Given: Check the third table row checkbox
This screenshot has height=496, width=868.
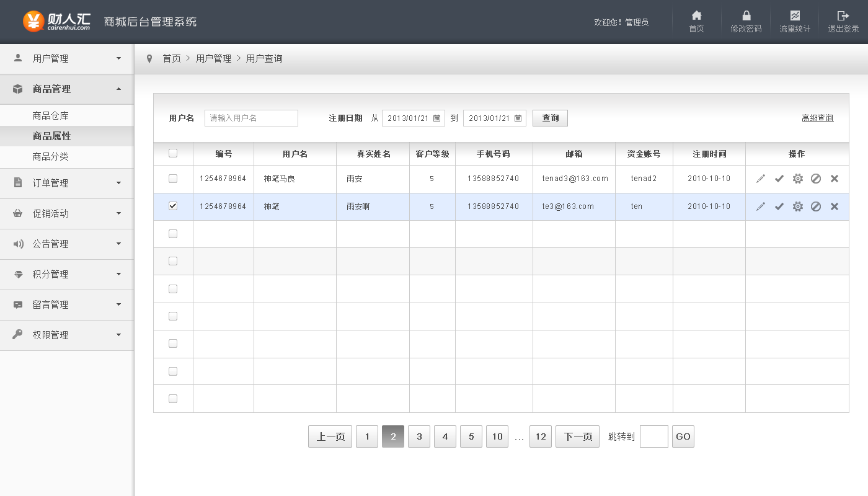Looking at the screenshot, I should pyautogui.click(x=173, y=234).
